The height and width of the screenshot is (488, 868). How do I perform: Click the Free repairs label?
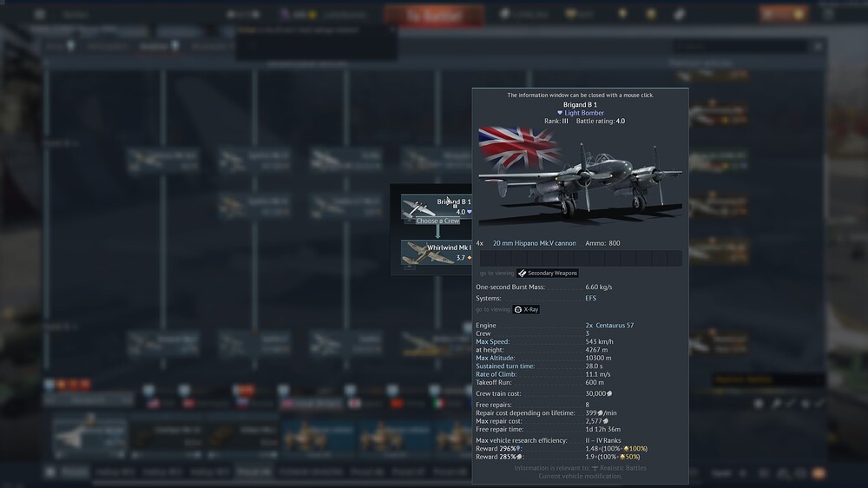(494, 405)
